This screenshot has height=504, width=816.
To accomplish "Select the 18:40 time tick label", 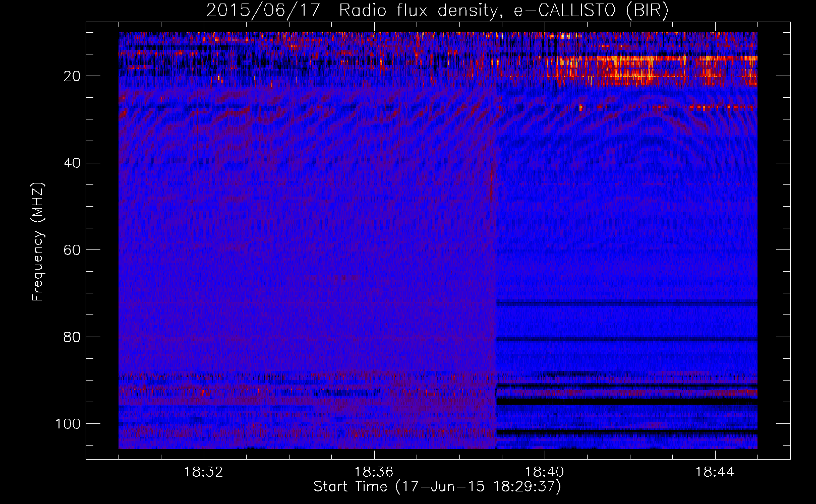I will coord(544,472).
